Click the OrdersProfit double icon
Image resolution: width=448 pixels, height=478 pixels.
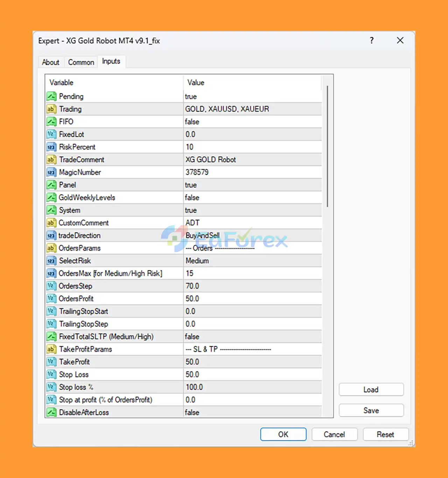pyautogui.click(x=51, y=299)
